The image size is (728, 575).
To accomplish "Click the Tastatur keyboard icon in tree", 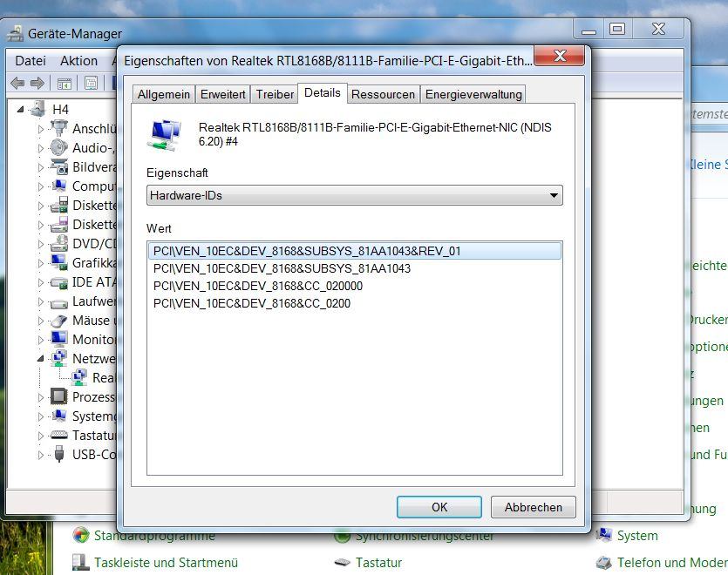I will tap(59, 436).
